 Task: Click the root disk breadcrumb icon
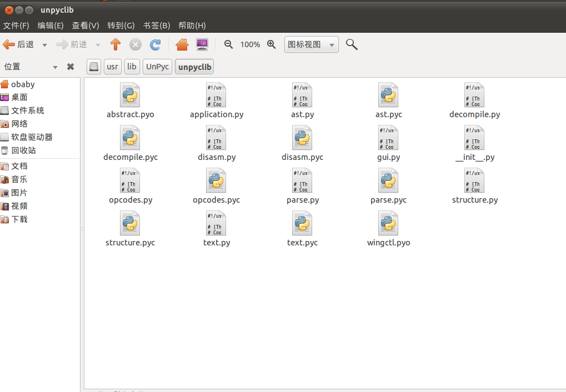94,67
